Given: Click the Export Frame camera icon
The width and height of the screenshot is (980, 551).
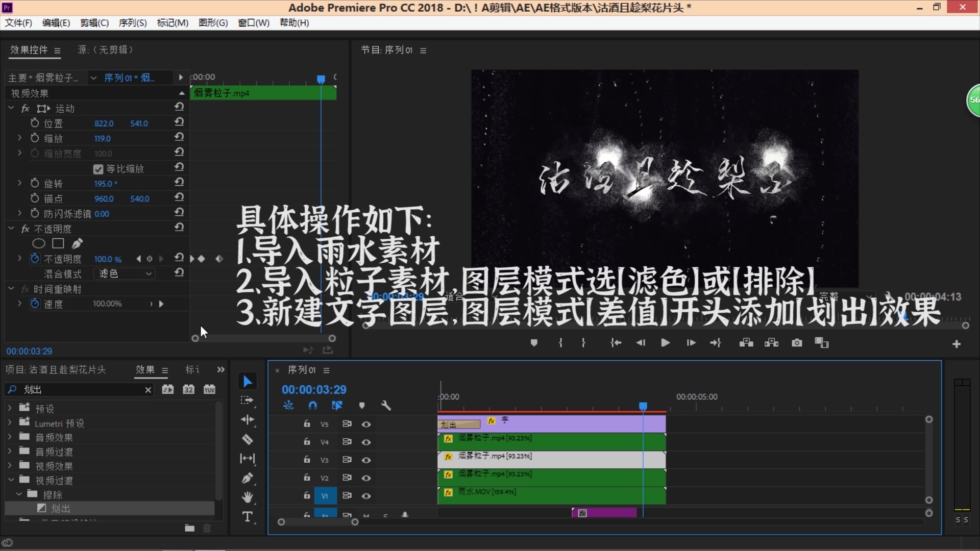Looking at the screenshot, I should [797, 343].
